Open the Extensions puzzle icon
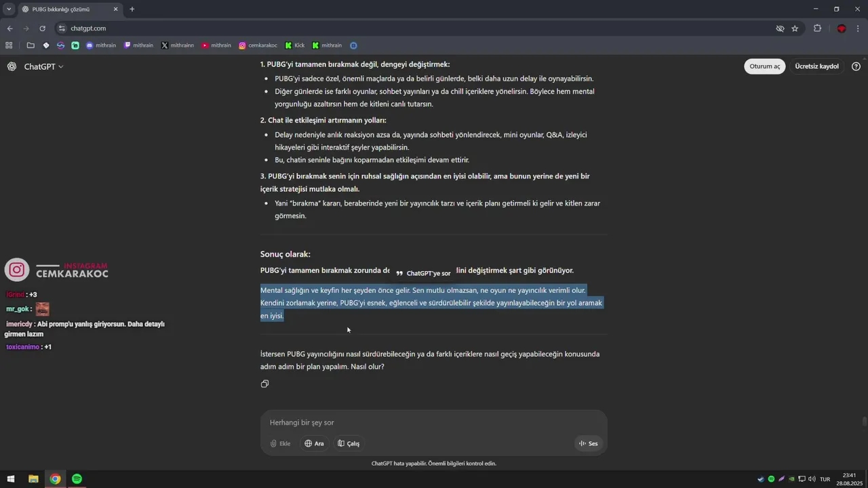Screen dimensions: 868x488 click(817, 28)
